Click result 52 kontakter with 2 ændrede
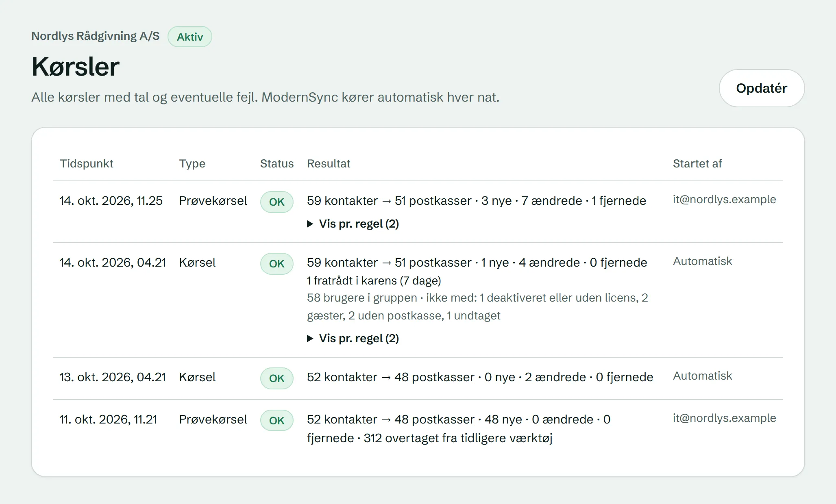Screen dimensions: 836x504 [x=480, y=377]
